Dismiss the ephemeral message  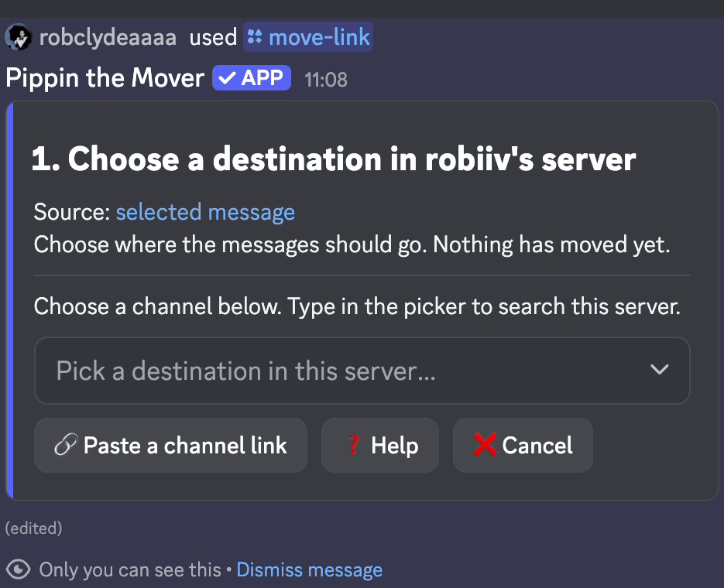(x=310, y=570)
